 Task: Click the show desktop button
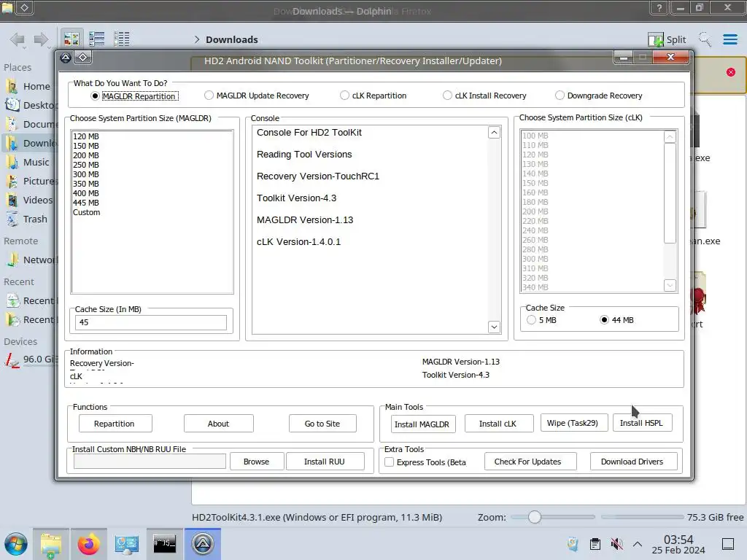click(x=728, y=544)
